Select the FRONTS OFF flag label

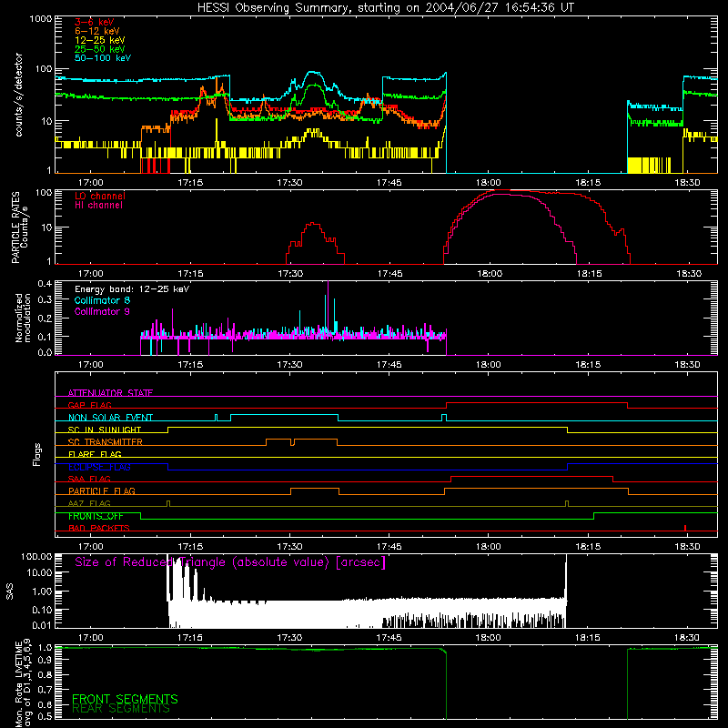tap(96, 516)
